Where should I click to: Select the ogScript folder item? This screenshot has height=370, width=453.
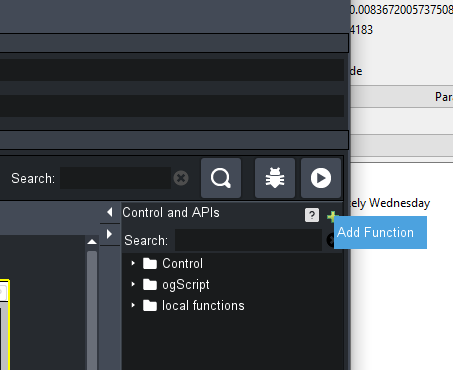[x=176, y=284]
